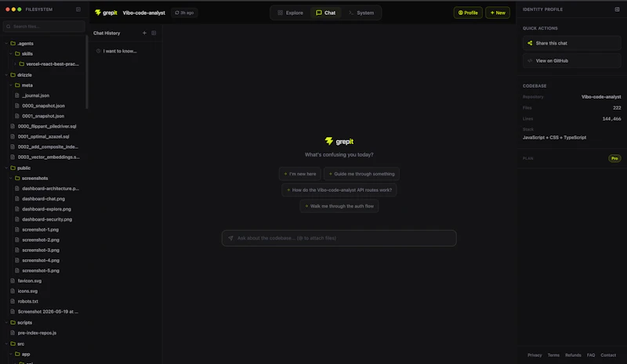The width and height of the screenshot is (627, 364).
Task: Click the screenshots folder icon
Action: [x=17, y=178]
